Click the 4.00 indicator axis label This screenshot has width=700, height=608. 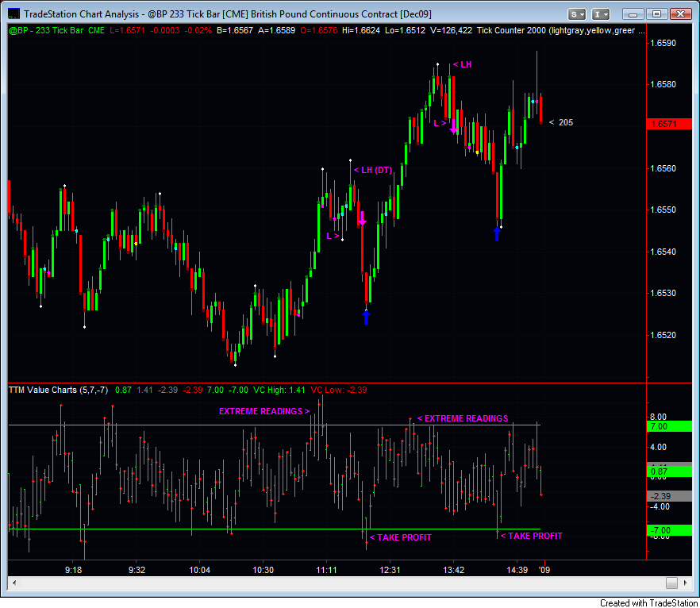pyautogui.click(x=659, y=447)
